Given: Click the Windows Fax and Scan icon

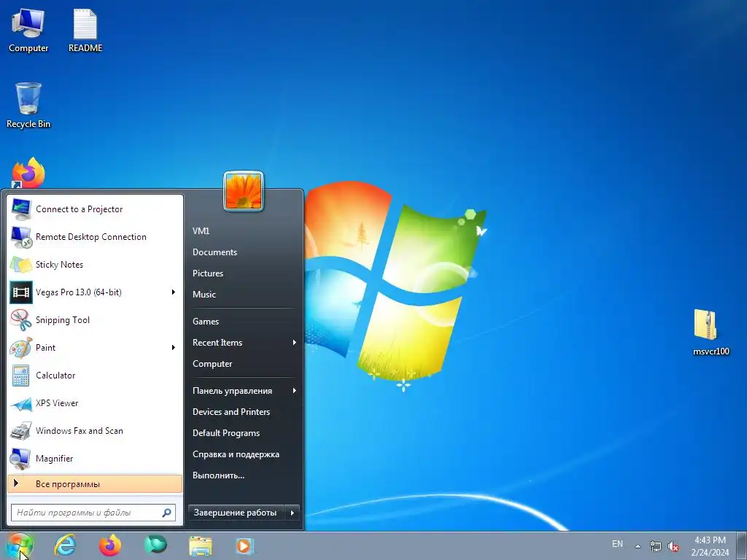Looking at the screenshot, I should pos(20,430).
